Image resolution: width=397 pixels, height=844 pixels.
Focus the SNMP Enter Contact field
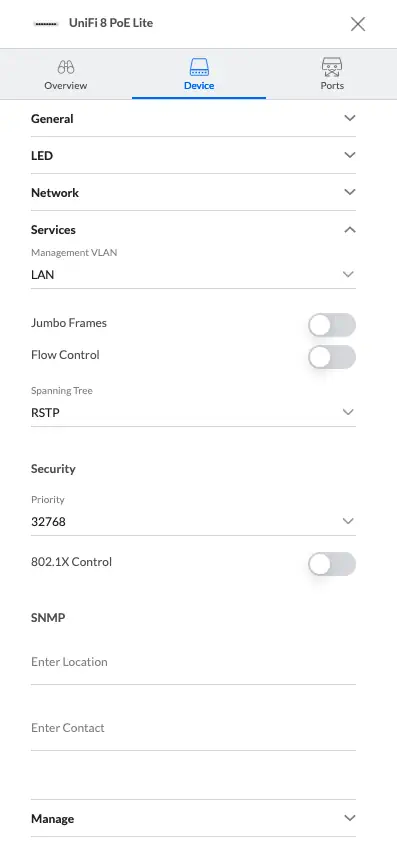[x=193, y=728]
